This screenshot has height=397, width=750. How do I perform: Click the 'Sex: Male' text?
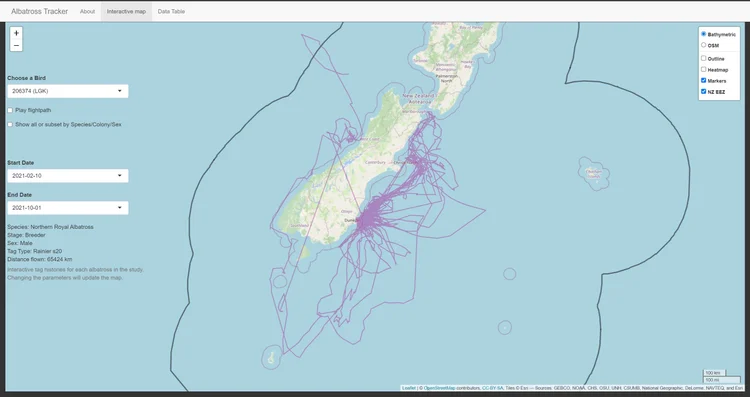click(x=20, y=243)
